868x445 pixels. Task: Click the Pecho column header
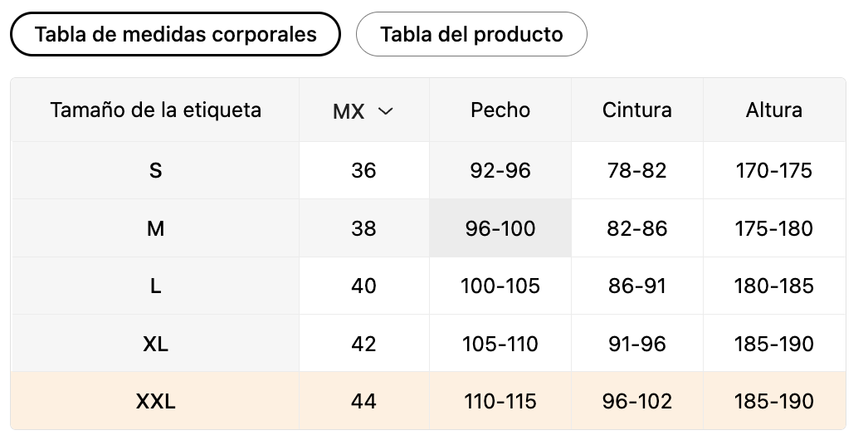tap(500, 110)
